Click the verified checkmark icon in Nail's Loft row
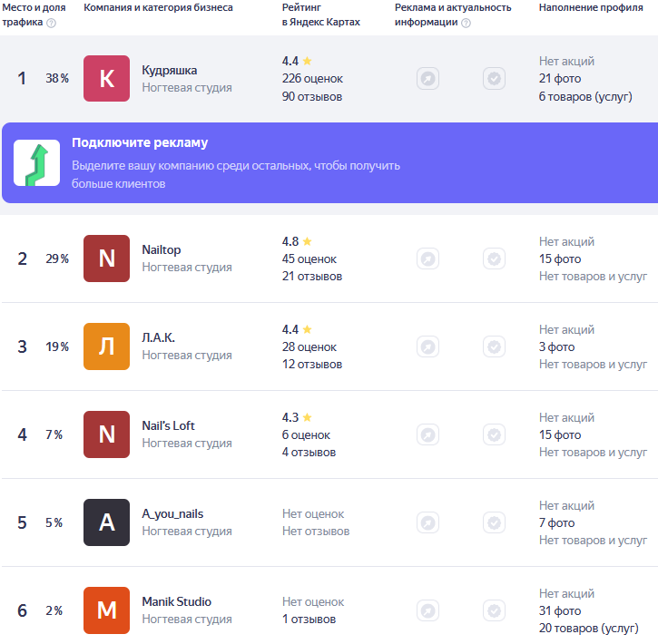This screenshot has width=658, height=644. tap(494, 434)
